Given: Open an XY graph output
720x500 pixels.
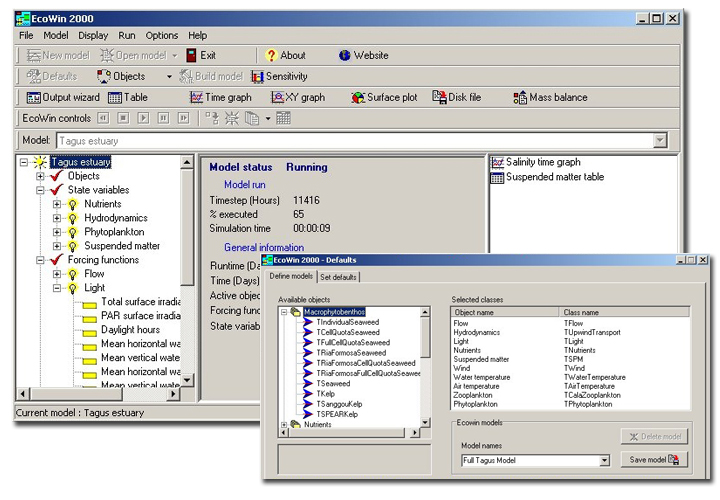Looking at the screenshot, I should [x=278, y=97].
